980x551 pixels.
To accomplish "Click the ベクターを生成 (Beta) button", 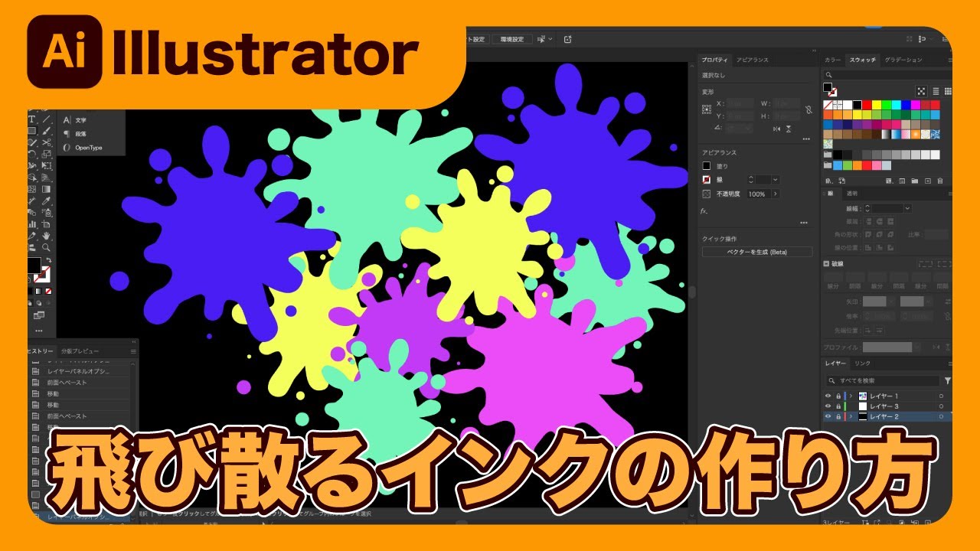I will [756, 252].
